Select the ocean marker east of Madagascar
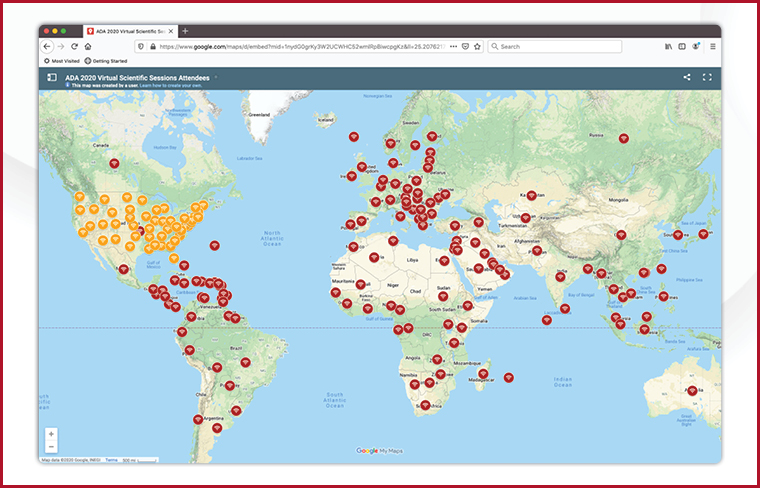The width and height of the screenshot is (760, 488). pos(508,378)
